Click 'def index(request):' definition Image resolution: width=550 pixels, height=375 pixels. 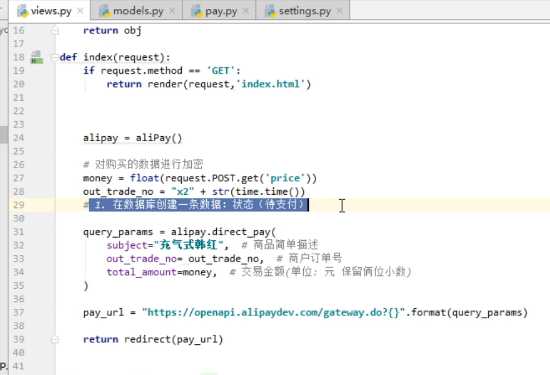tap(115, 57)
